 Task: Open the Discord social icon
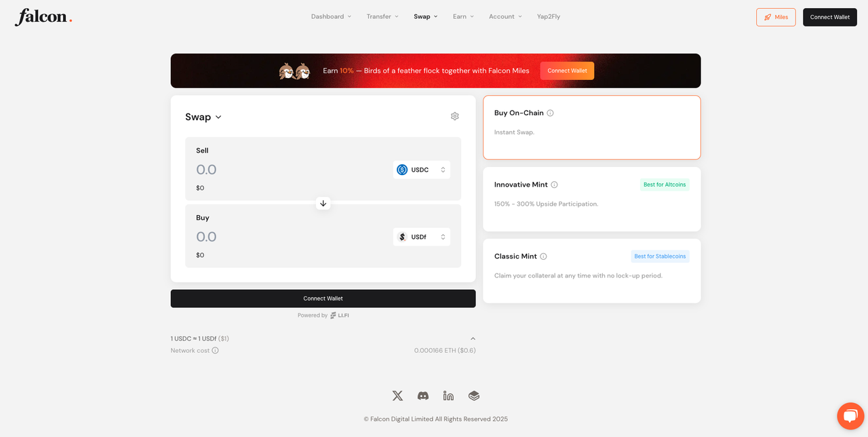pyautogui.click(x=423, y=396)
